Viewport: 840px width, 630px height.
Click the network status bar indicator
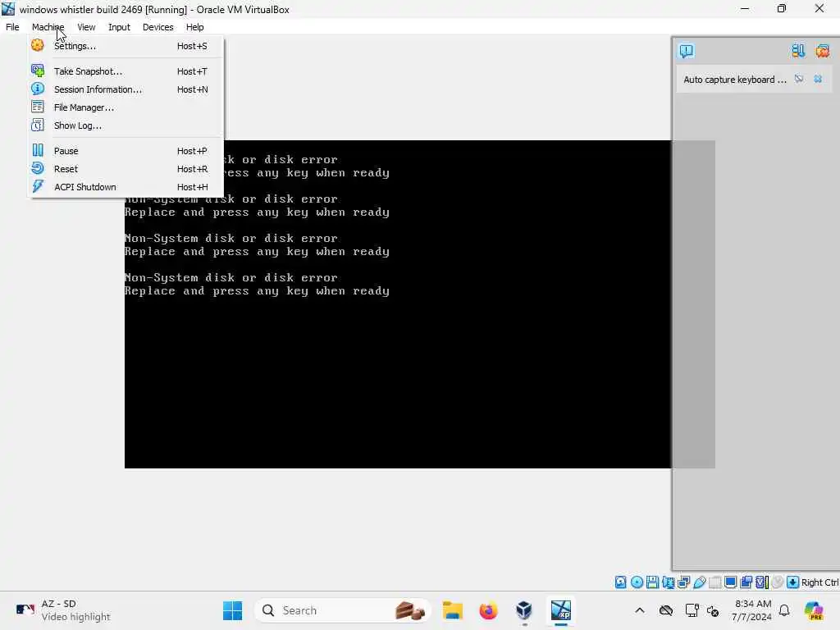(683, 582)
